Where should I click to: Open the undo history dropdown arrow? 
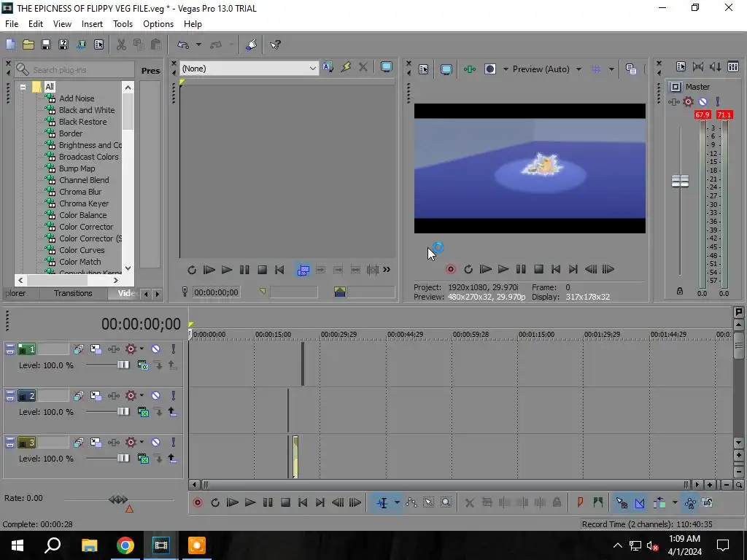click(x=198, y=44)
